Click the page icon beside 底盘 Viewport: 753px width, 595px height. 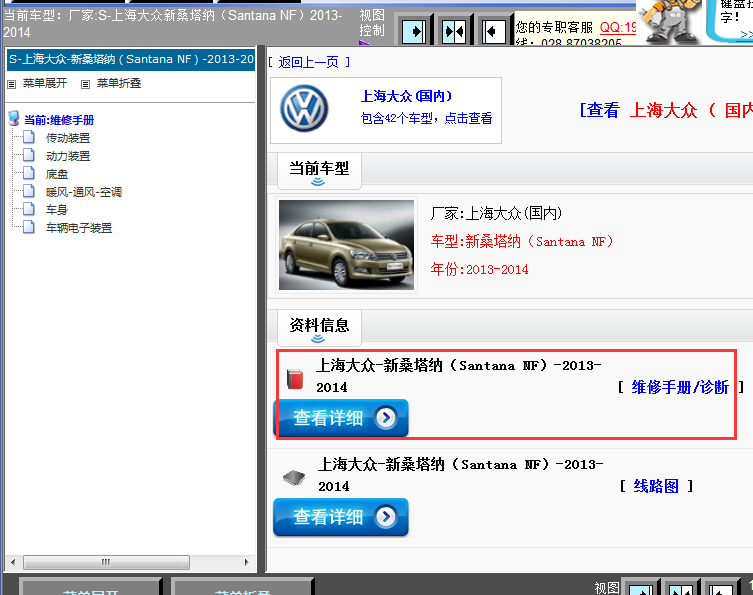click(x=29, y=173)
